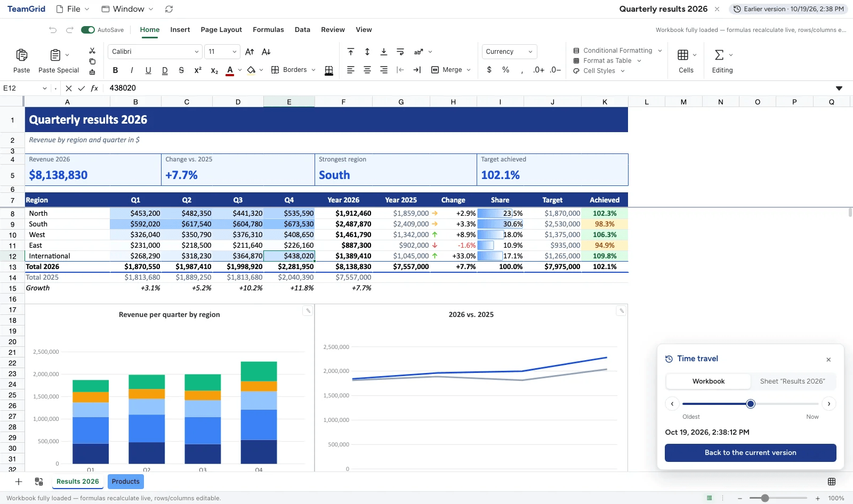Click the text orientation icon
The image size is (853, 504).
pos(419,52)
